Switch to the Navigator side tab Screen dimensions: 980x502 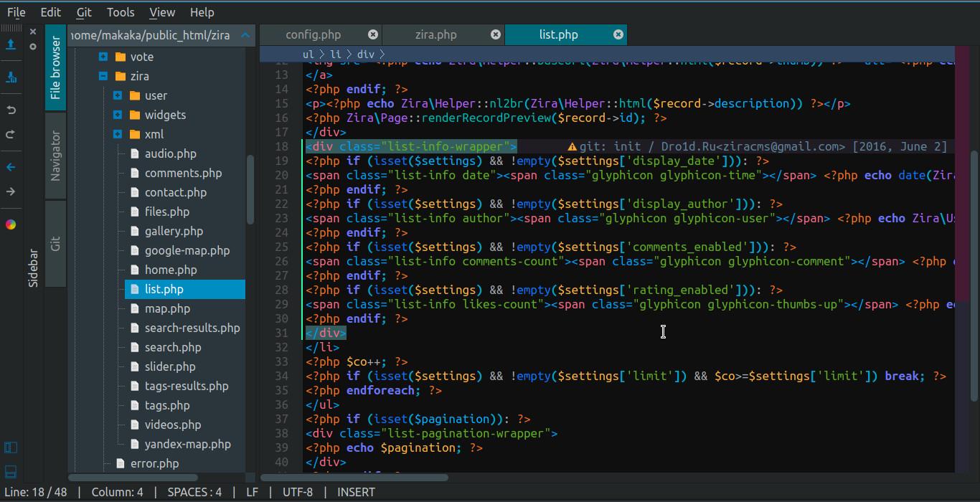click(x=55, y=156)
